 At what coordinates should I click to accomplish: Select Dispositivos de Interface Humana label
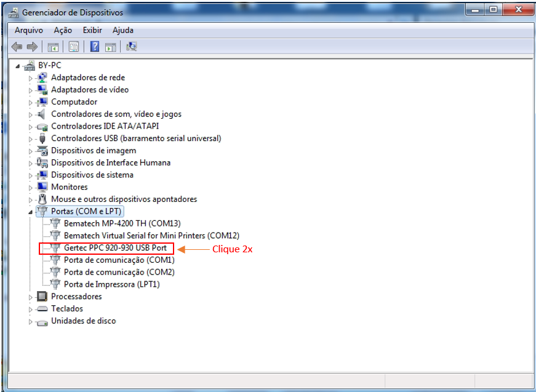111,162
